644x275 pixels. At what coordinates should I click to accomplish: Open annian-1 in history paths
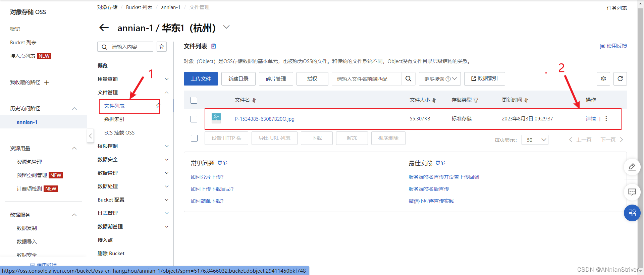[x=27, y=122]
